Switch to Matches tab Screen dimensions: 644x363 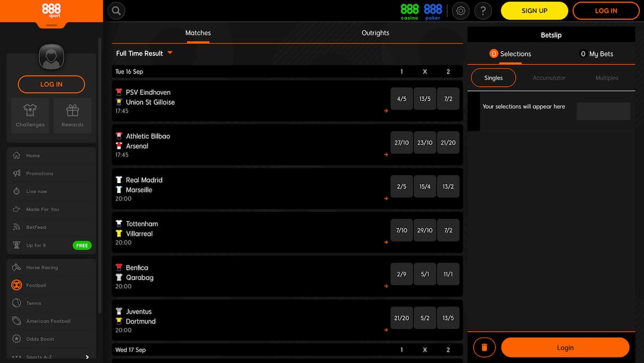pos(198,33)
